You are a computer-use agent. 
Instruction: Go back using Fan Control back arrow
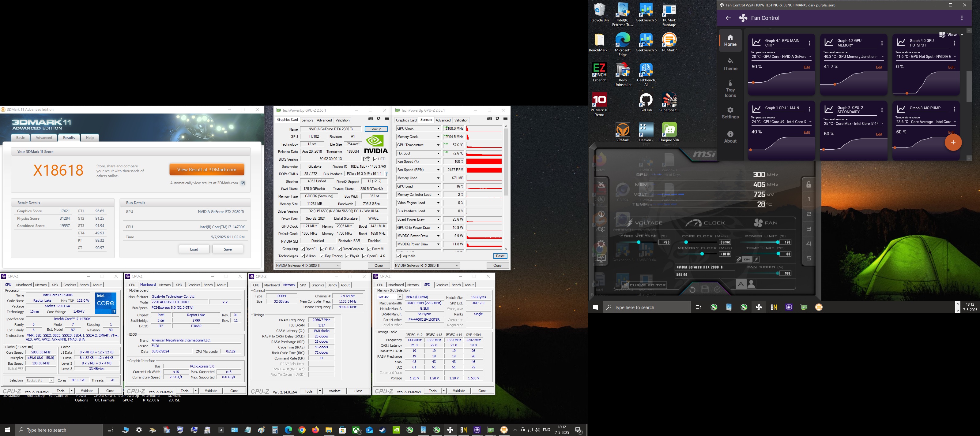click(x=728, y=18)
